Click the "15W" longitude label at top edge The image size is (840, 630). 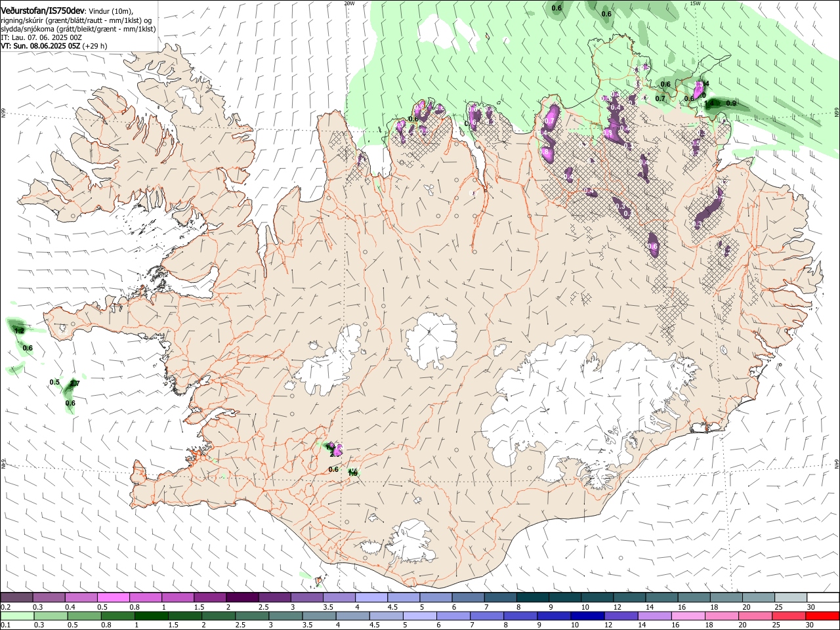click(695, 3)
